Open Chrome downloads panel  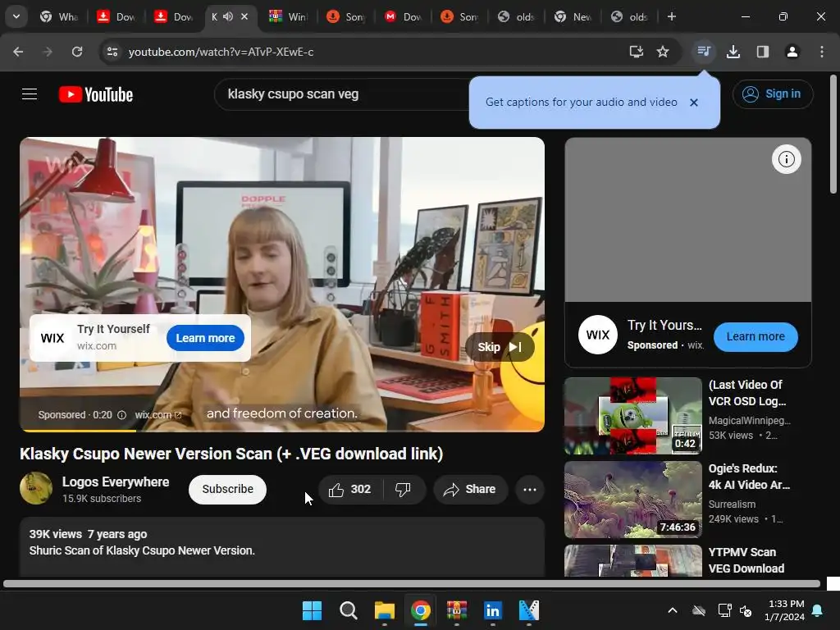733,52
